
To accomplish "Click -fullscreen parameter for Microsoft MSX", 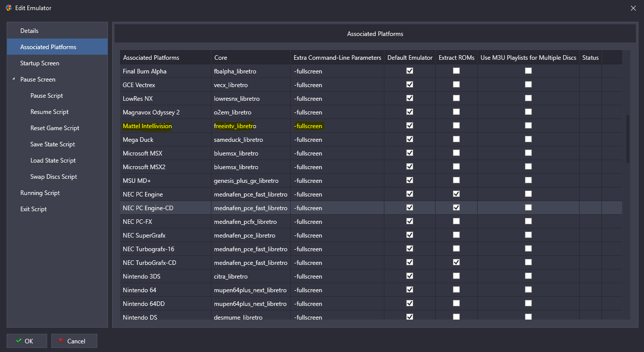I will point(337,153).
